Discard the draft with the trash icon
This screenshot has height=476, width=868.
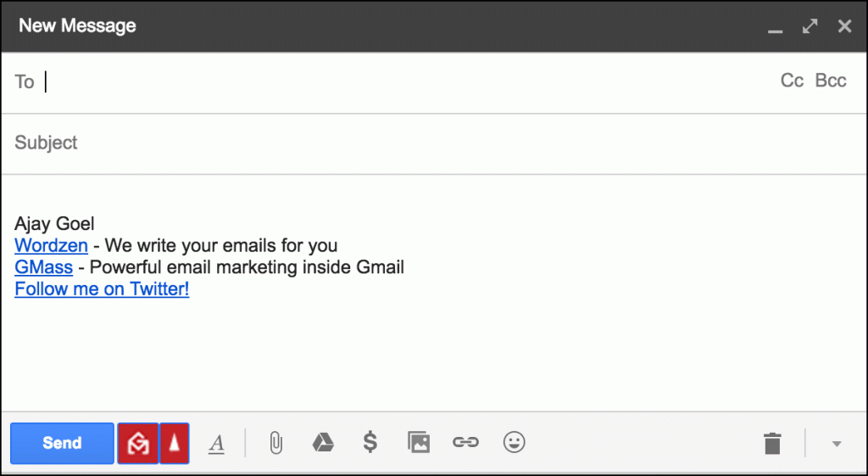pyautogui.click(x=772, y=443)
